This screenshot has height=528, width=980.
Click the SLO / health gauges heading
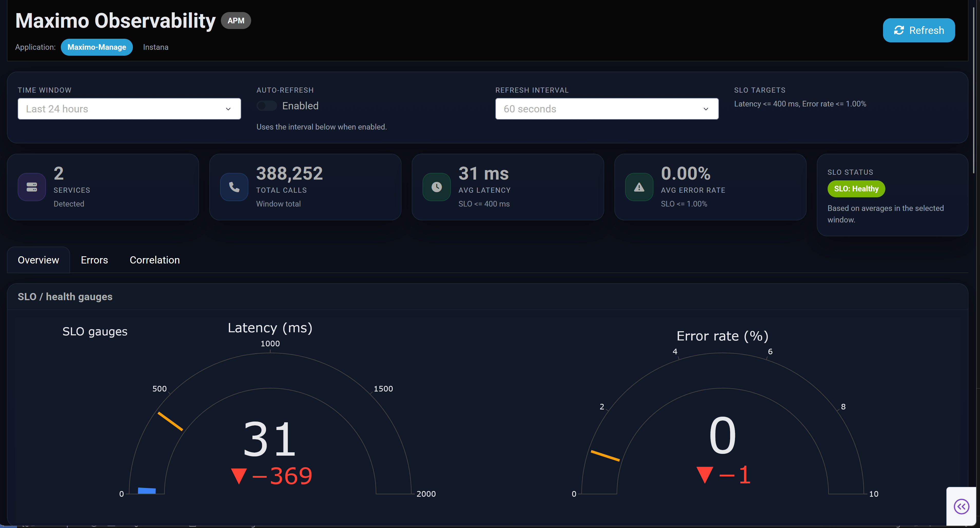click(65, 297)
